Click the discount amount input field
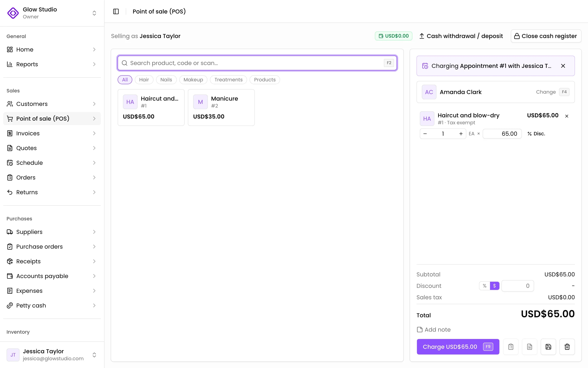 pyautogui.click(x=518, y=286)
